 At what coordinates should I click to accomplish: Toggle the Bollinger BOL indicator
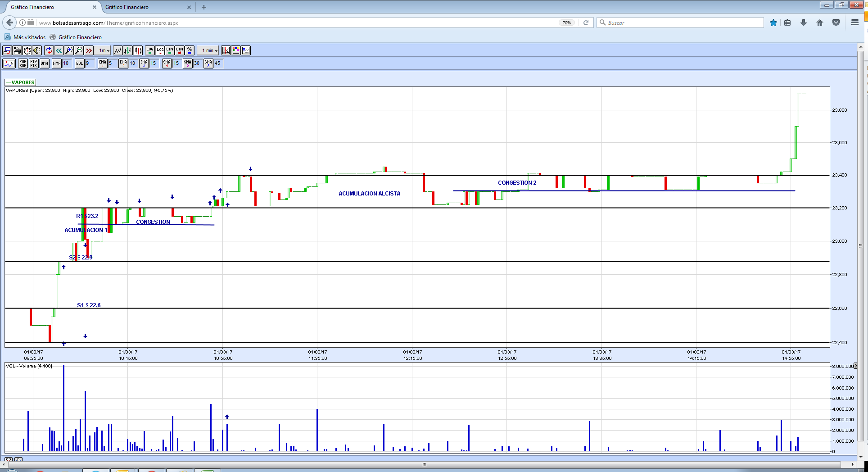point(80,64)
